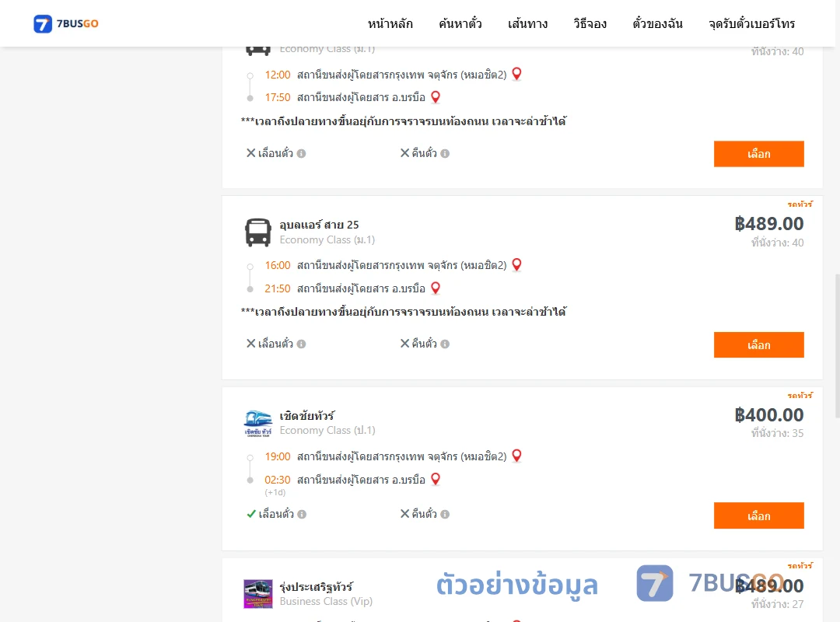
Task: Click info icon beside เลื่อนตั๋ว on 12:00 trip
Action: [302, 154]
